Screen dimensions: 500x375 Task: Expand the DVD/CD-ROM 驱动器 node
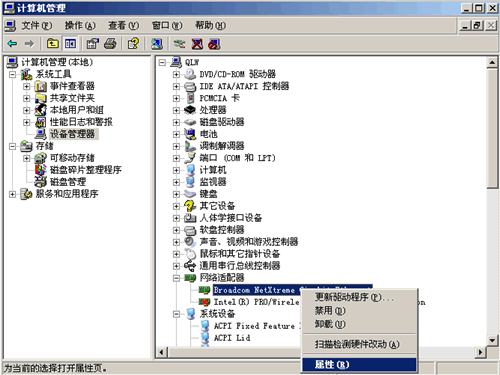click(x=176, y=74)
